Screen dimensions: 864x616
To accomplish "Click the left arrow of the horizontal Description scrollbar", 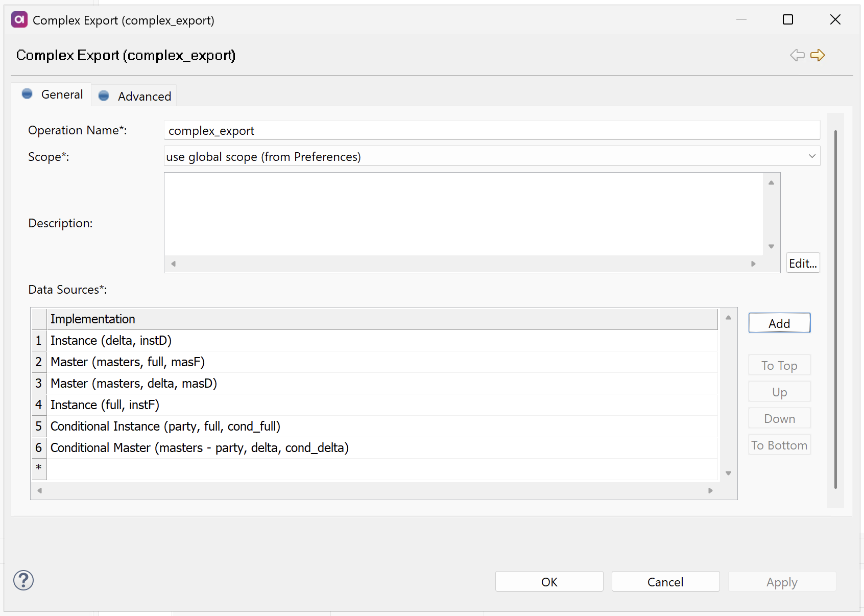I will pyautogui.click(x=173, y=264).
